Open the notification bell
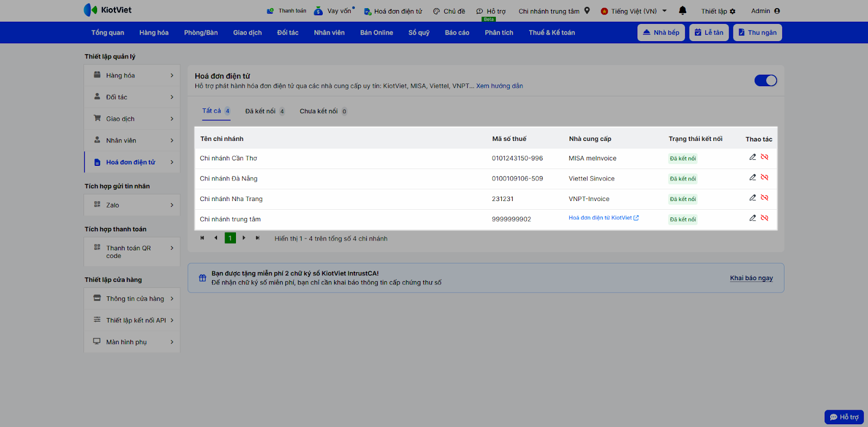Viewport: 868px width, 427px height. click(x=682, y=11)
